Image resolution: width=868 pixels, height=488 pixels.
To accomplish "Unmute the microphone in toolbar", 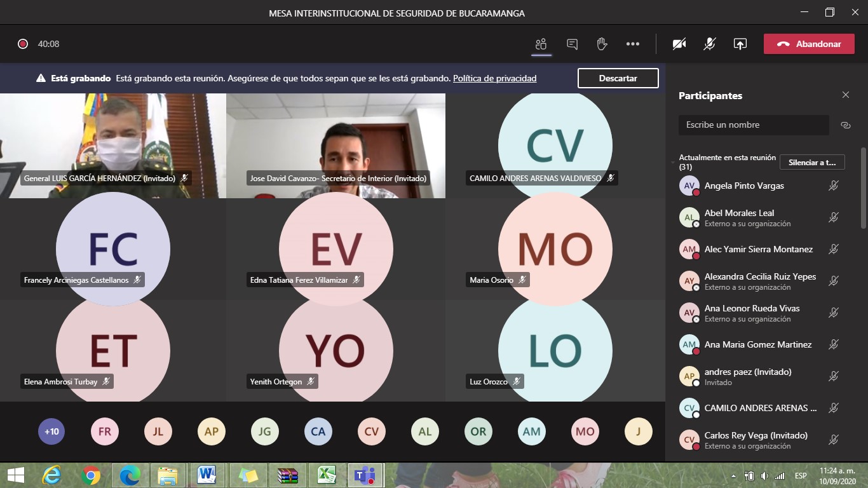I will [710, 44].
